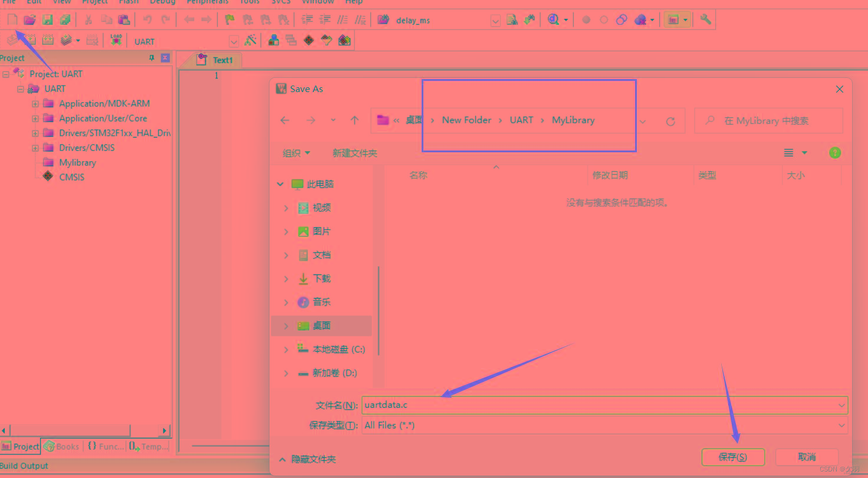Screen dimensions: 868x478
Task: Expand the Application/MDK-ARM group
Action: (x=35, y=103)
